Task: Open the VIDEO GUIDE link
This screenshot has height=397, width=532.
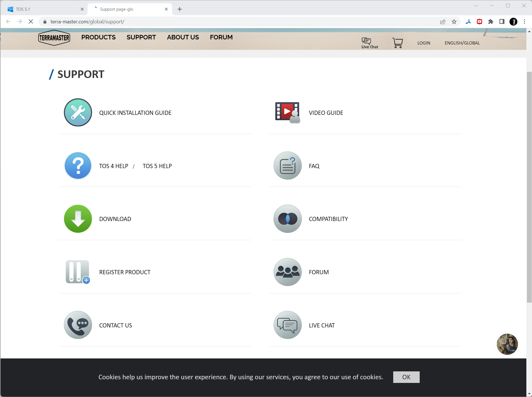Action: (x=326, y=113)
